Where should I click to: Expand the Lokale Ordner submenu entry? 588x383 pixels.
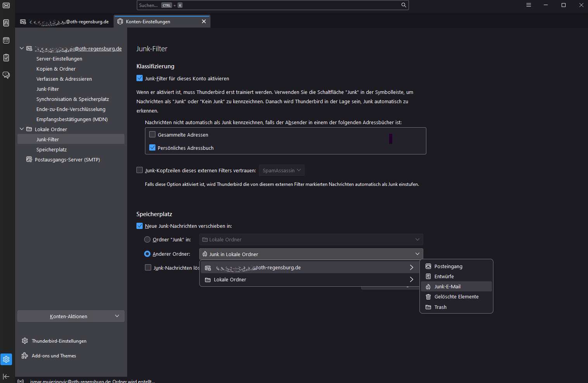click(x=309, y=280)
